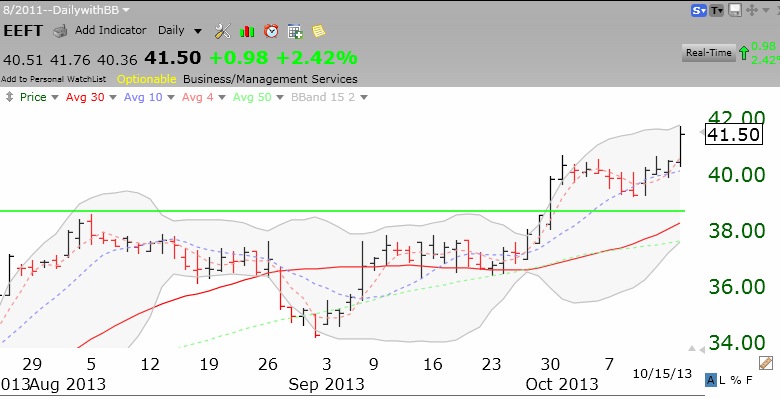Click the Real-Time button
The width and height of the screenshot is (780, 399).
708,53
